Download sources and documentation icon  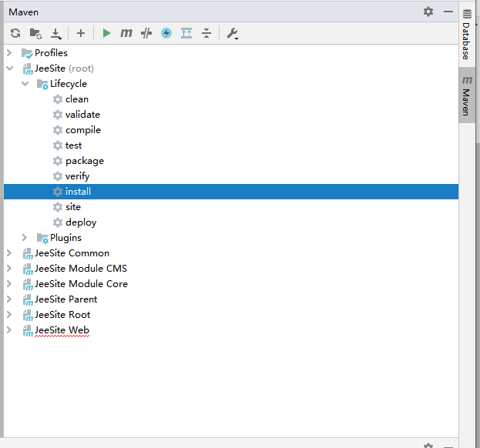tap(56, 34)
